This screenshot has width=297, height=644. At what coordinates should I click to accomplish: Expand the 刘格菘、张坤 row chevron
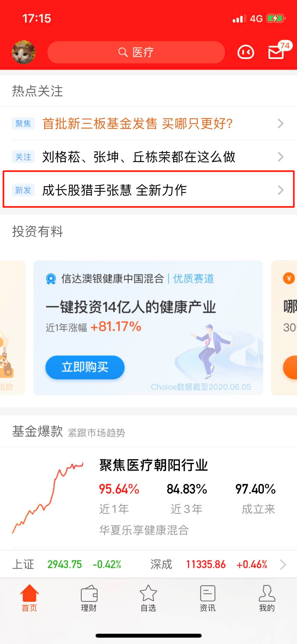(280, 157)
